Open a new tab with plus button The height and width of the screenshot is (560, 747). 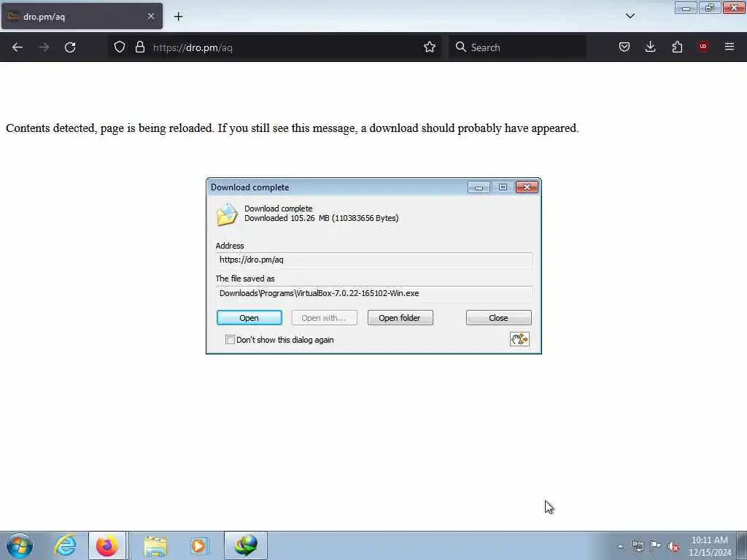[178, 17]
